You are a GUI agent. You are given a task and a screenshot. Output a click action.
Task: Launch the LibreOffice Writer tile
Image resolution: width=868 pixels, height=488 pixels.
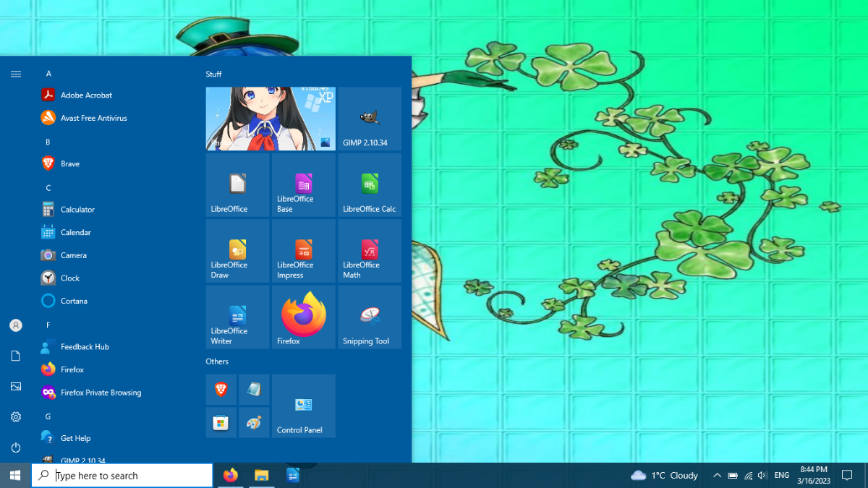(x=237, y=317)
